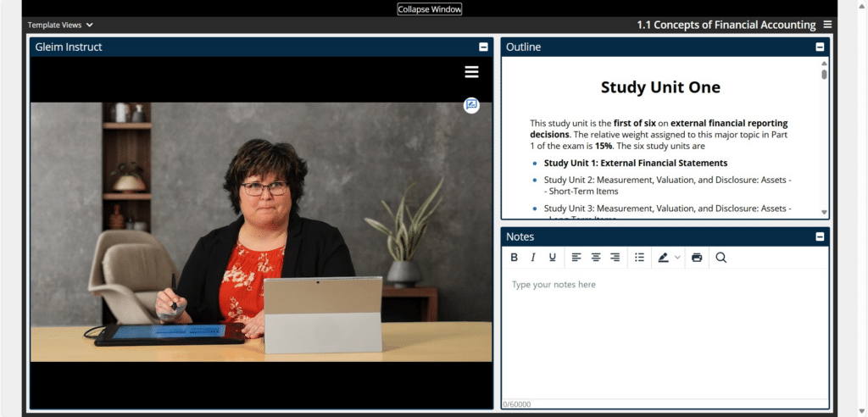Click the Collapse Window button

click(429, 8)
